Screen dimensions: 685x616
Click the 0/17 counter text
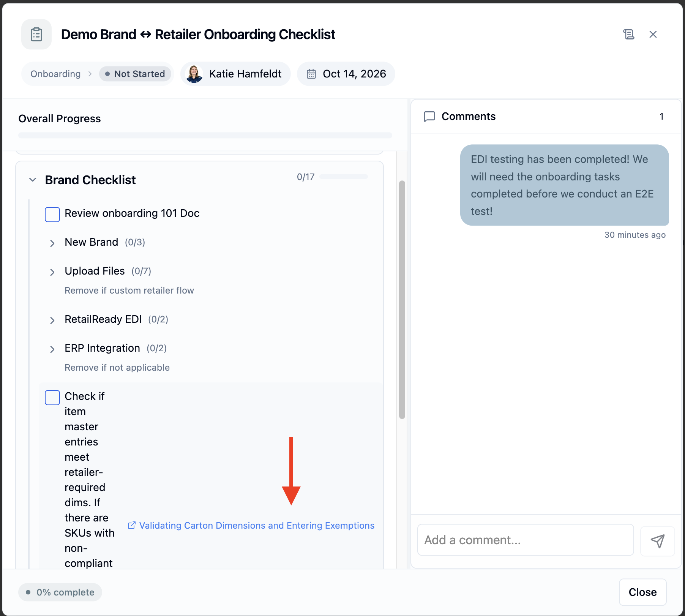tap(306, 177)
